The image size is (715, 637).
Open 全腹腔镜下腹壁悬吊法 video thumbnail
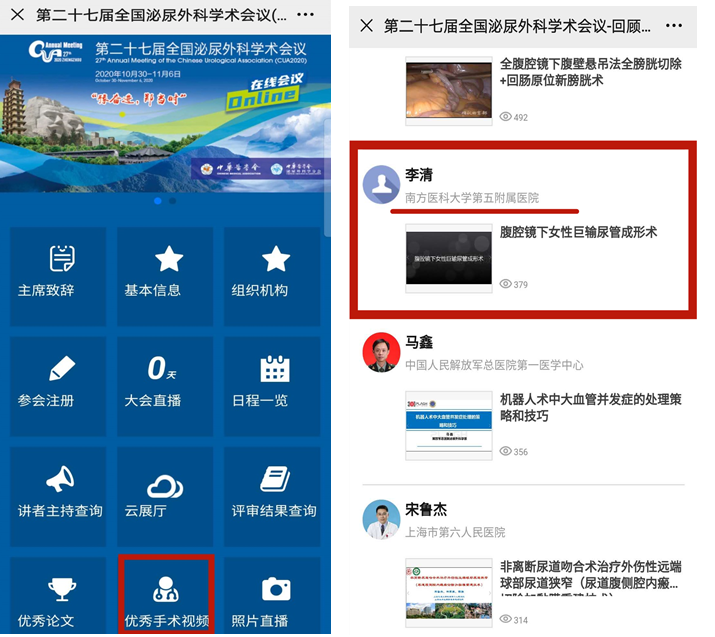click(x=448, y=90)
